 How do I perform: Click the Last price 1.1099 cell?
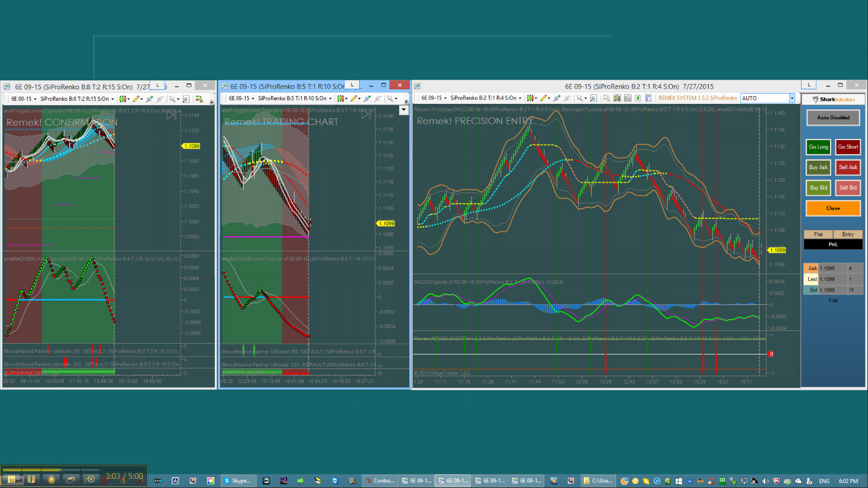coord(833,279)
